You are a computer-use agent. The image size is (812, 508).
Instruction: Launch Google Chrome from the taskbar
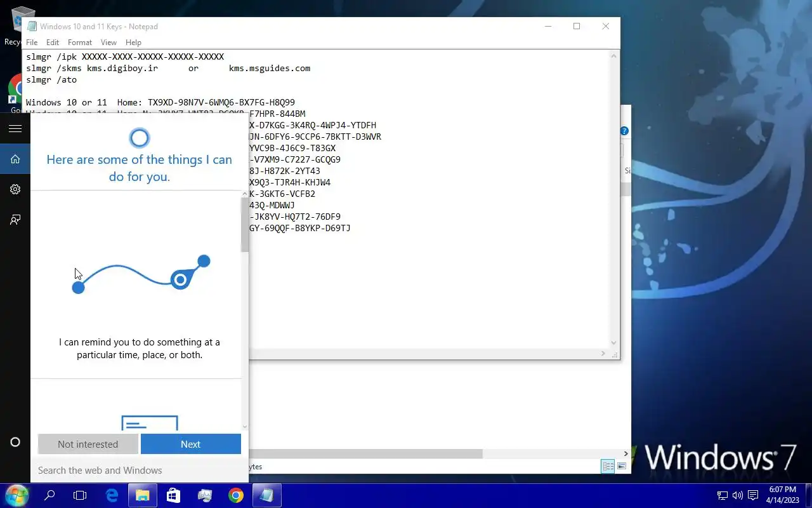click(x=235, y=495)
